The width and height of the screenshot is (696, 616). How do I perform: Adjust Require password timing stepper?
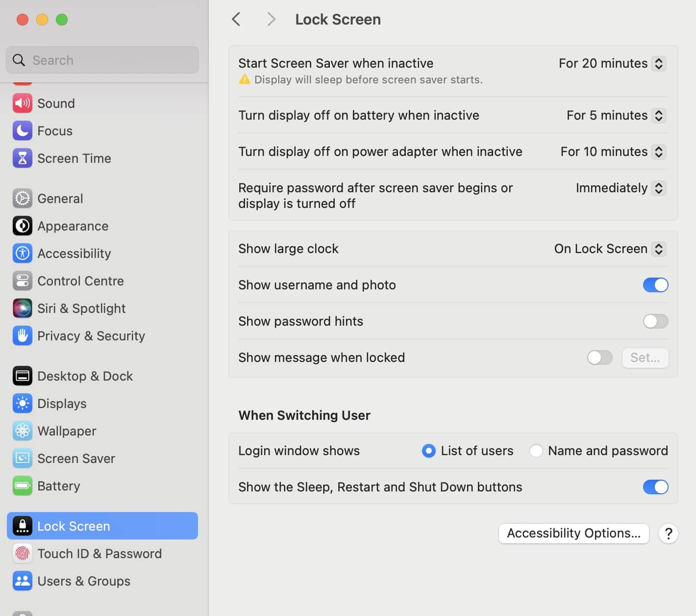[x=660, y=188]
